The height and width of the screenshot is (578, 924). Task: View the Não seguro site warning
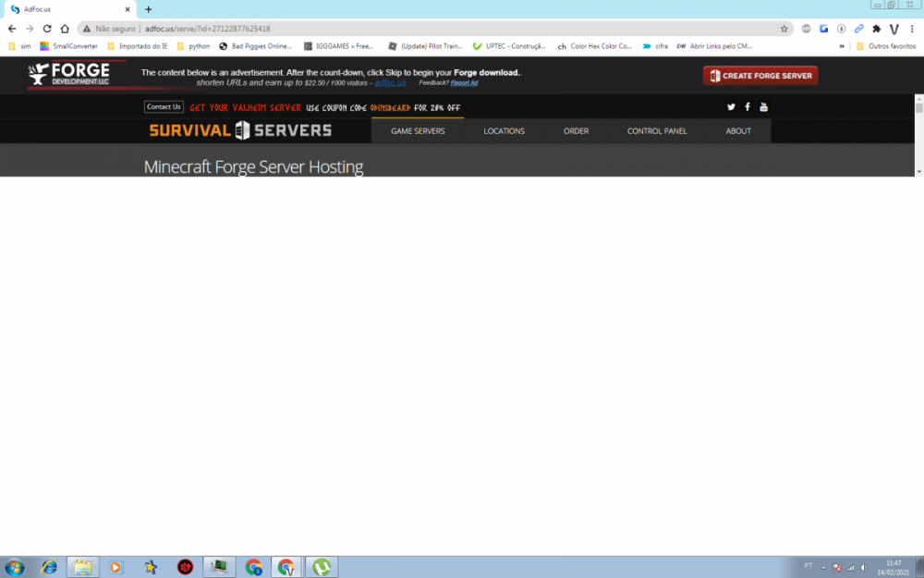pos(109,29)
